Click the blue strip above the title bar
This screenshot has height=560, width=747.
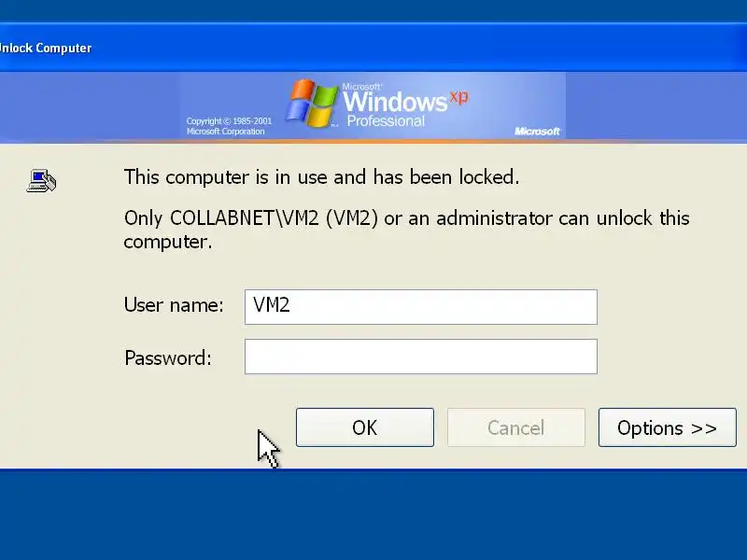(x=373, y=10)
